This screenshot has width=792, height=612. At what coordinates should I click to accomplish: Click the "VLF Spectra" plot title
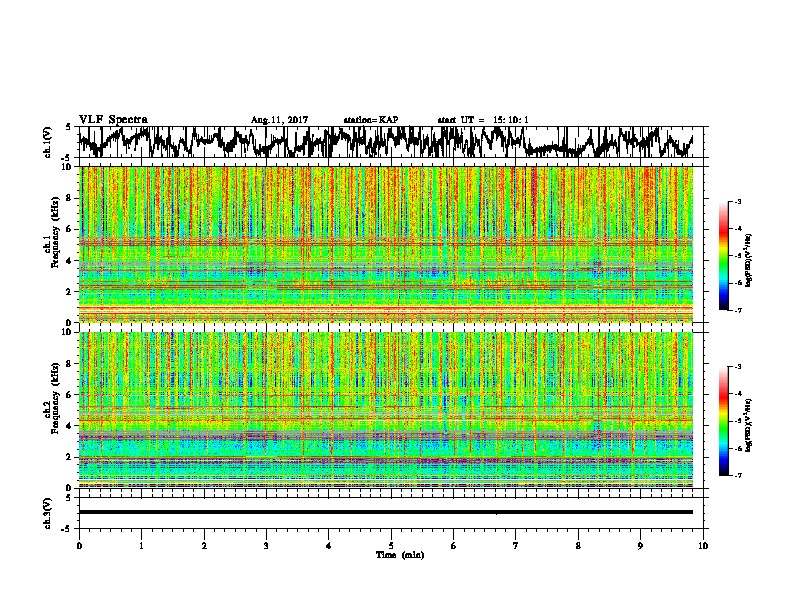pyautogui.click(x=113, y=120)
